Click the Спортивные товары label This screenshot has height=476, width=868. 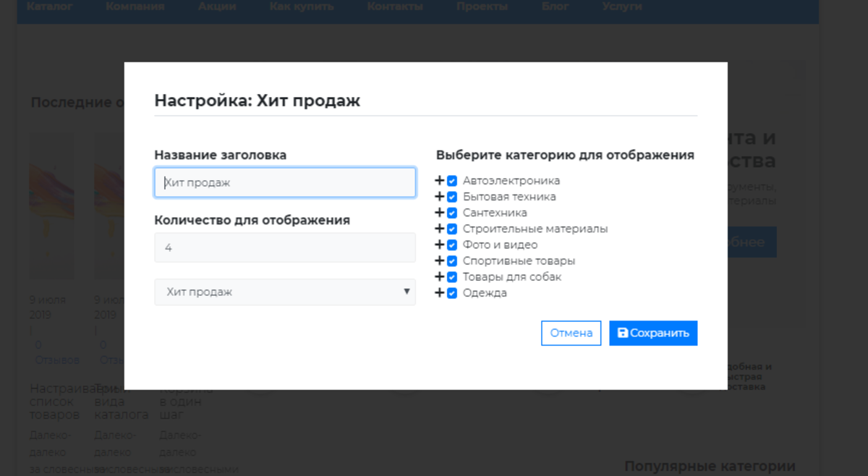pyautogui.click(x=519, y=260)
